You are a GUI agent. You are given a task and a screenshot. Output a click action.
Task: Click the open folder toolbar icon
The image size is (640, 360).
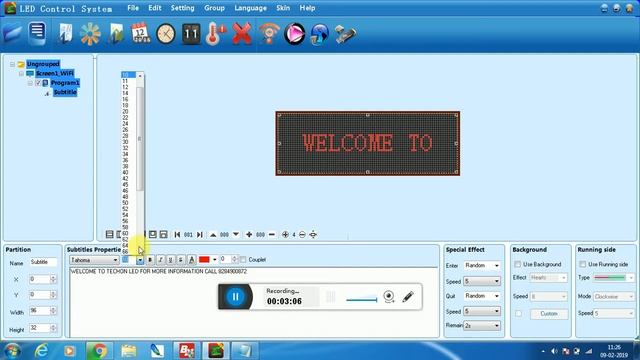pyautogui.click(x=12, y=33)
